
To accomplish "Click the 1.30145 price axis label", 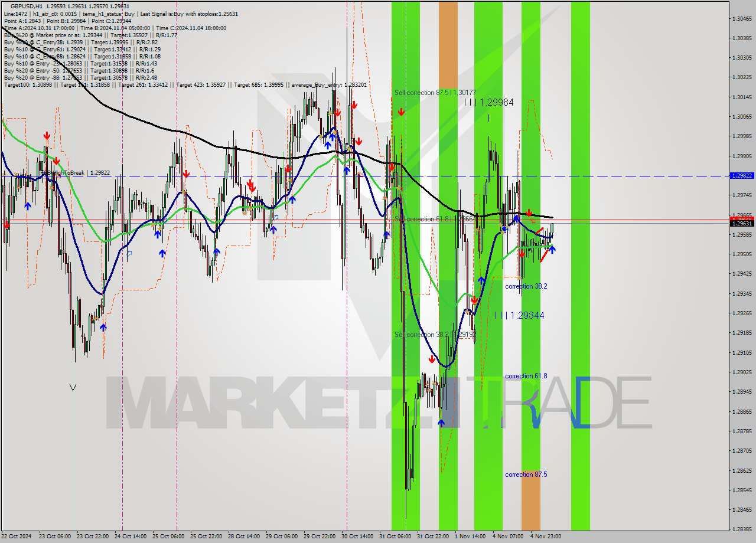I will (x=742, y=97).
